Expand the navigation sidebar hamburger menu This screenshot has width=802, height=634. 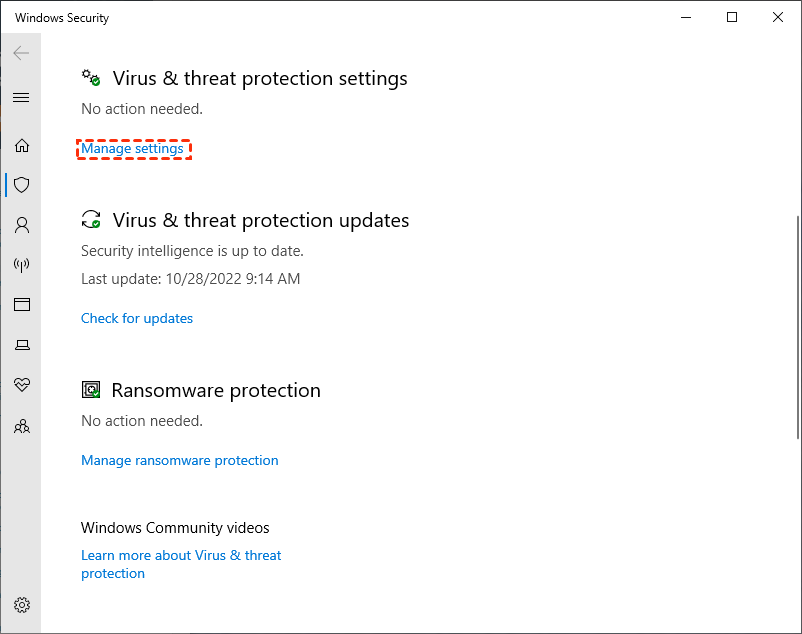coord(22,97)
